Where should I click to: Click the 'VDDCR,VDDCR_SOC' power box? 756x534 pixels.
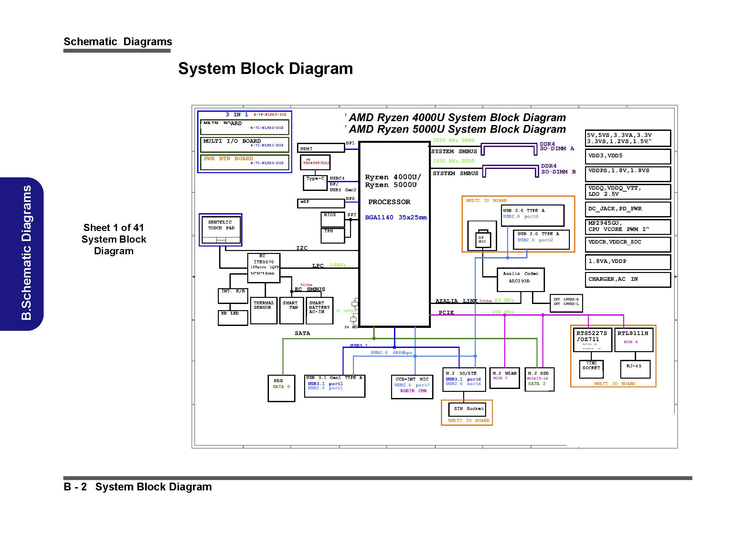click(628, 245)
